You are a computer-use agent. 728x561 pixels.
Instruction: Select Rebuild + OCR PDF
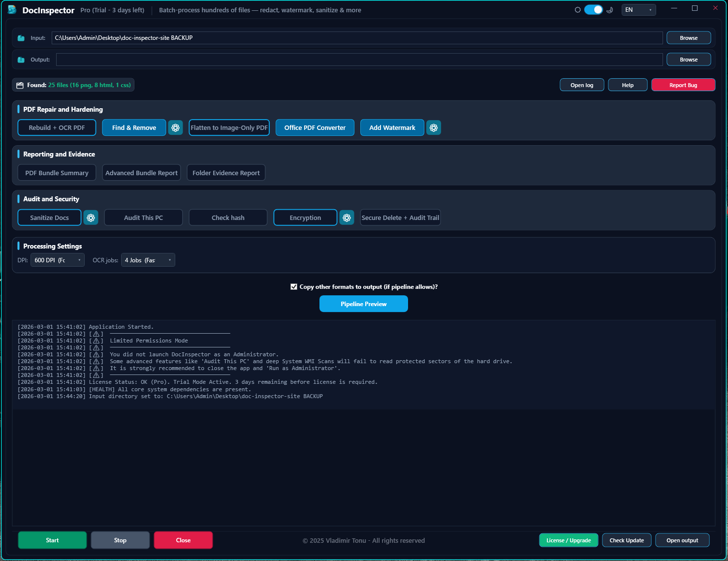point(57,127)
